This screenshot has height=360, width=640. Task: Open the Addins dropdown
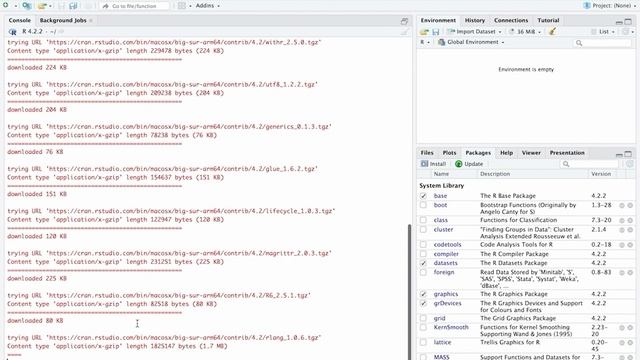[x=208, y=6]
